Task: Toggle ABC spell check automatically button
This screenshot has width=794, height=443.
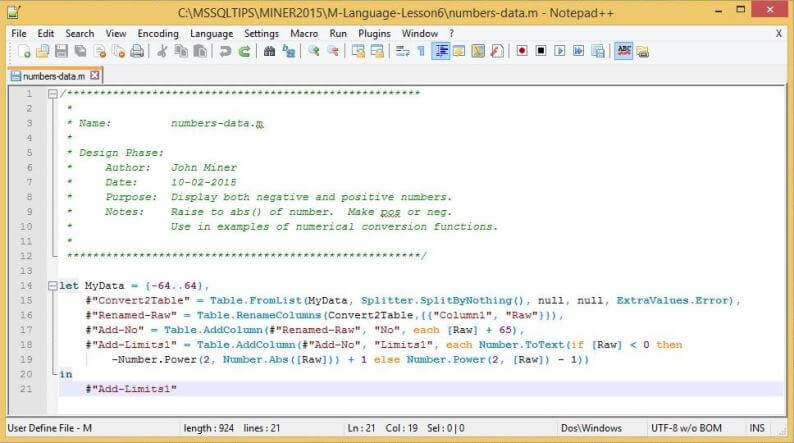Action: click(624, 51)
